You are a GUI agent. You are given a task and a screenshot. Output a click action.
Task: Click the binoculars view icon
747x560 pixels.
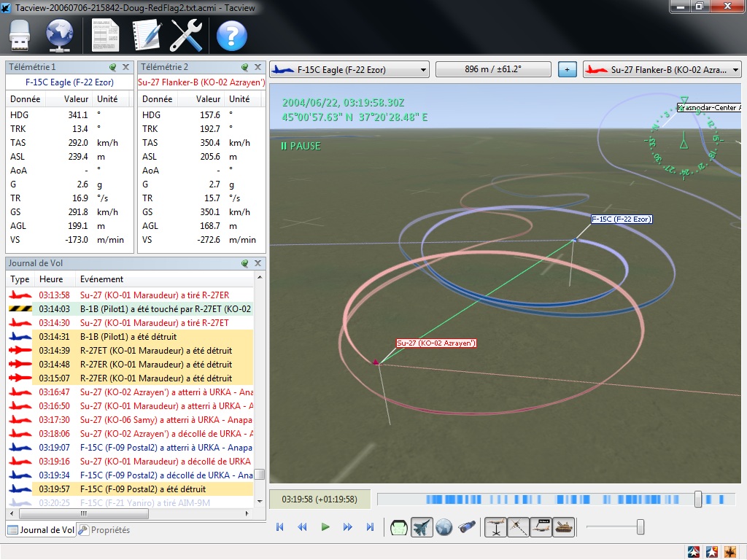[x=467, y=527]
